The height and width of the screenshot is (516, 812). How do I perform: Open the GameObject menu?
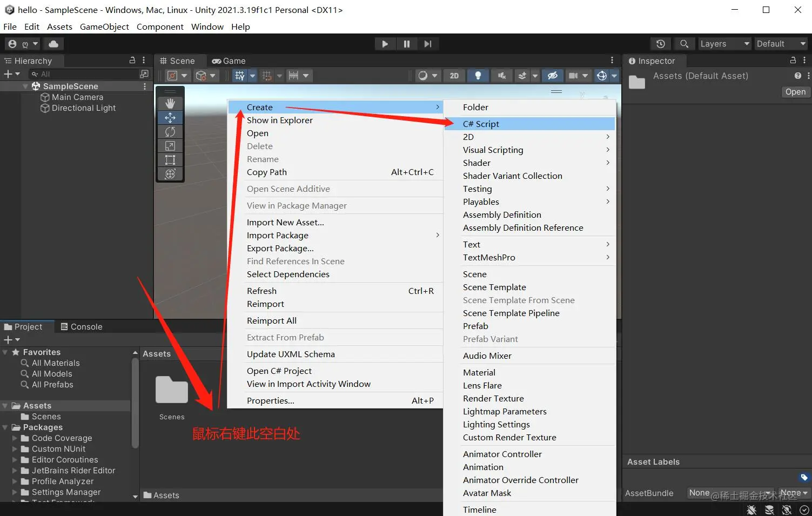[104, 26]
